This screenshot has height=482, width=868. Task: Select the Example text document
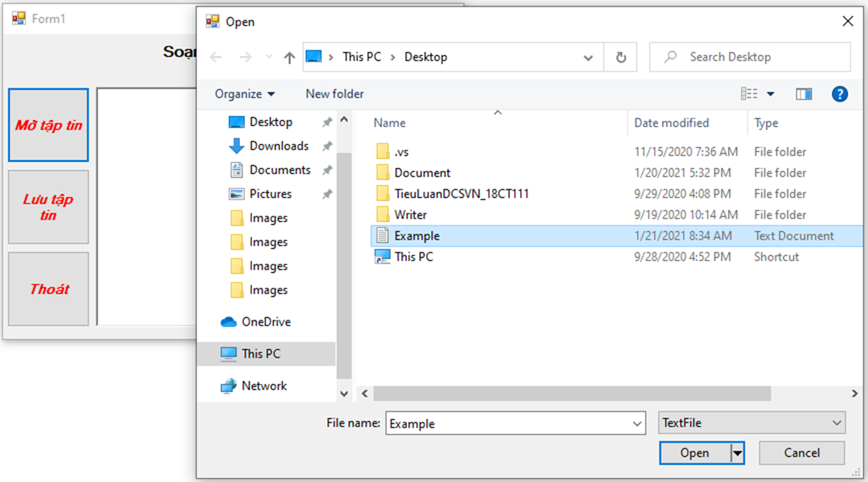417,236
